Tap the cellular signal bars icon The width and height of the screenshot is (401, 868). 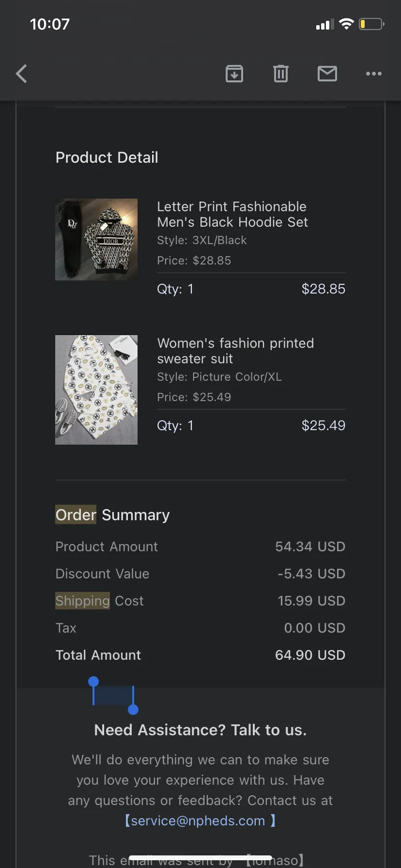(325, 24)
